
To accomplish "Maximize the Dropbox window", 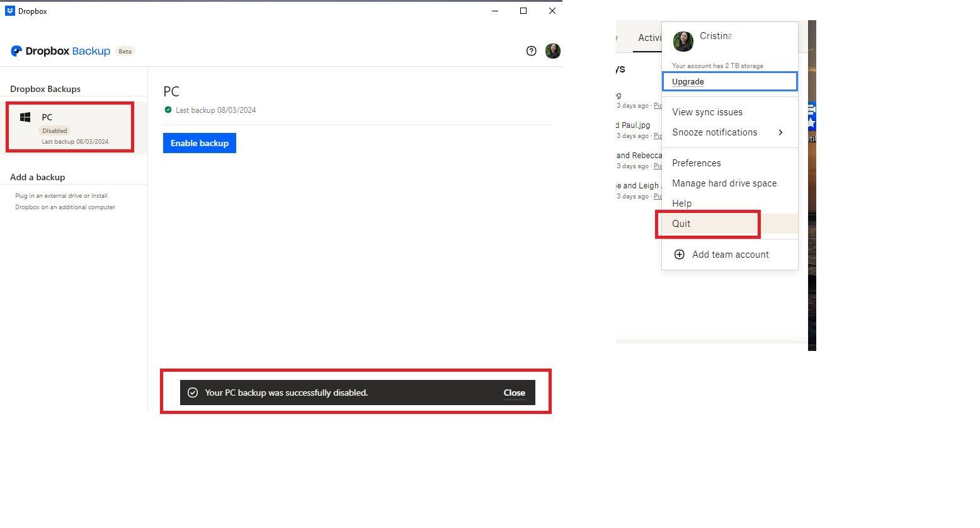I will coord(523,11).
